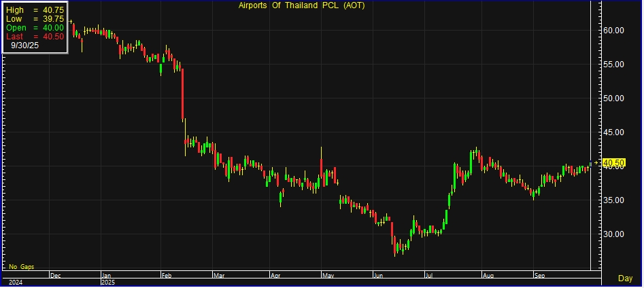The image size is (644, 288).
Task: Click the Feb month label on time axis
Action: point(167,275)
